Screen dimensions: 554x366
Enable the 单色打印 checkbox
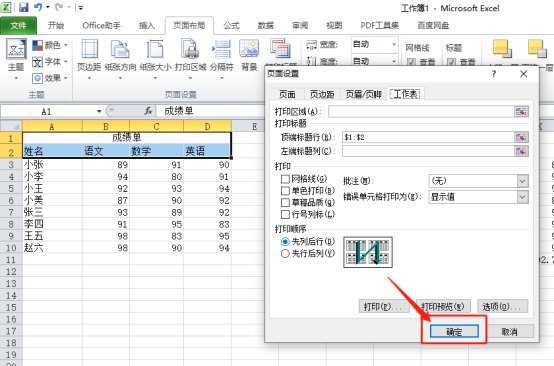(x=285, y=191)
